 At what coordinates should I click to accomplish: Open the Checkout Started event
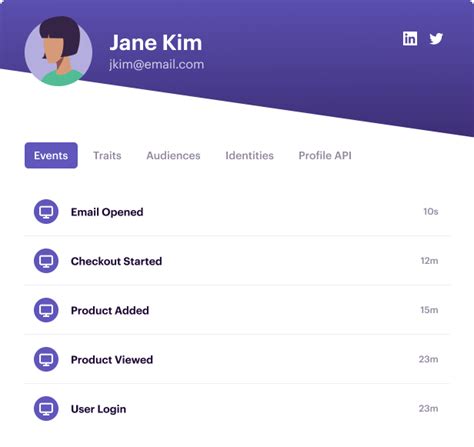click(x=237, y=261)
